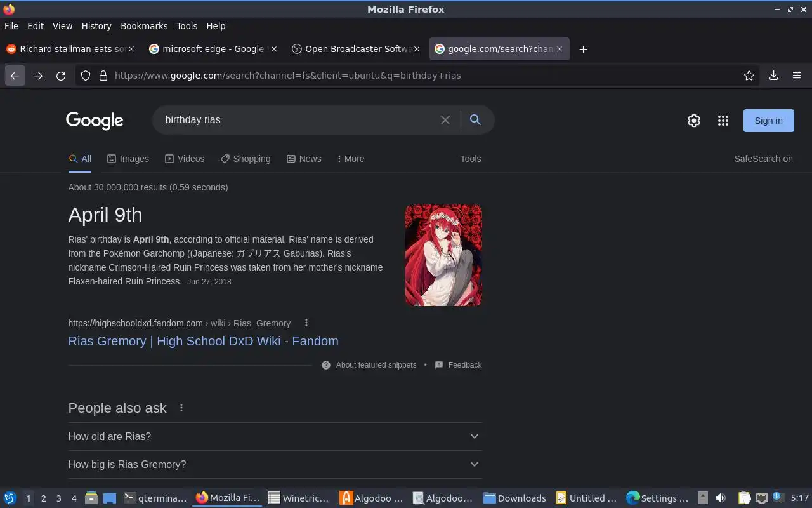This screenshot has width=812, height=508.
Task: Open the Help menu
Action: pos(216,26)
